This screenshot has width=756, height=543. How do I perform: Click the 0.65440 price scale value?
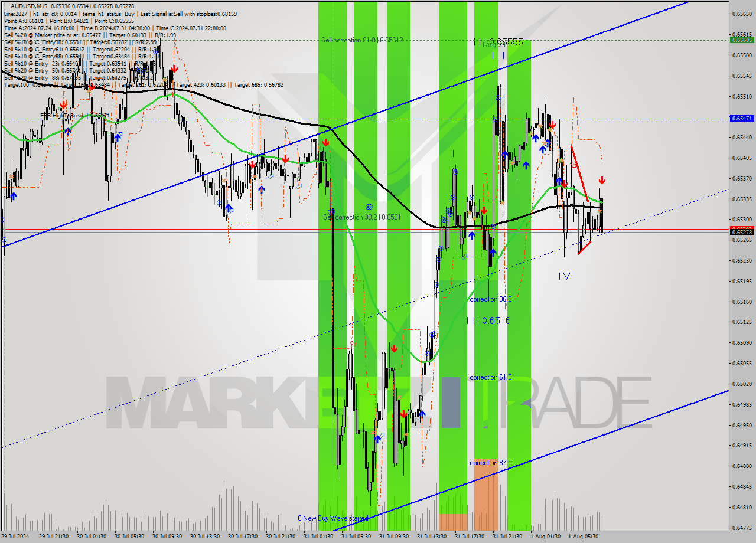(x=741, y=137)
